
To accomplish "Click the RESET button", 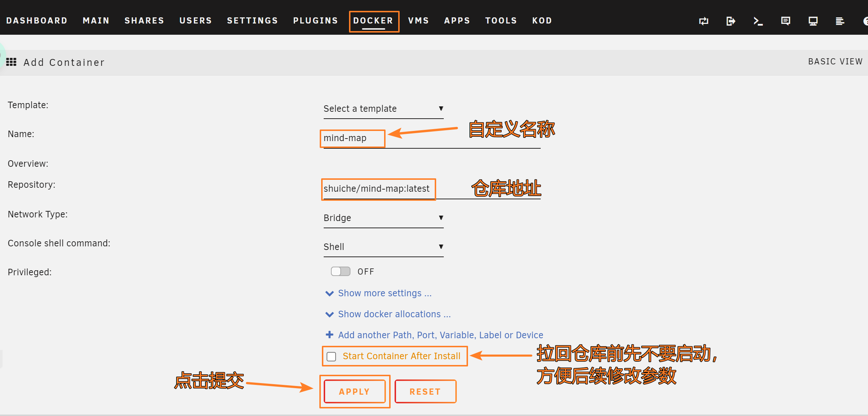I will pyautogui.click(x=425, y=391).
